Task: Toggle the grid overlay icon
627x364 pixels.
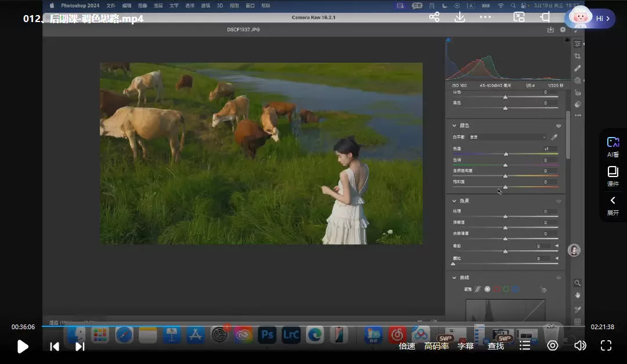Action: [578, 322]
